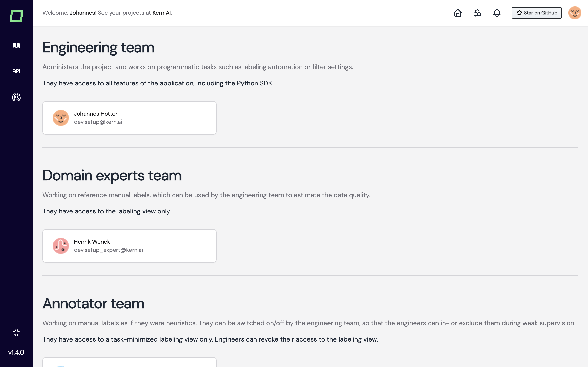Image resolution: width=588 pixels, height=367 pixels.
Task: Click the partially visible annotator user card
Action: pyautogui.click(x=129, y=362)
